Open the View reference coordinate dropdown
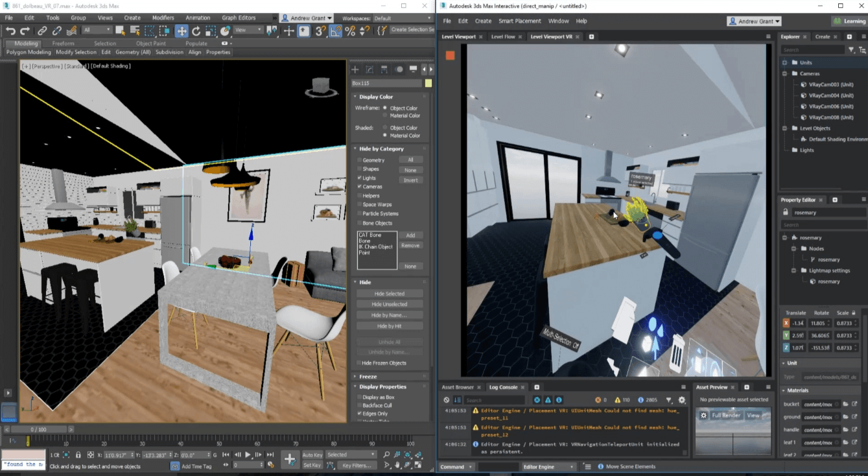The image size is (868, 476). 248,30
